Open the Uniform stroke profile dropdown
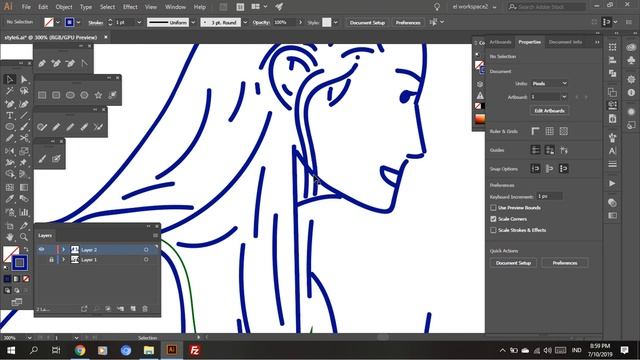 click(193, 22)
